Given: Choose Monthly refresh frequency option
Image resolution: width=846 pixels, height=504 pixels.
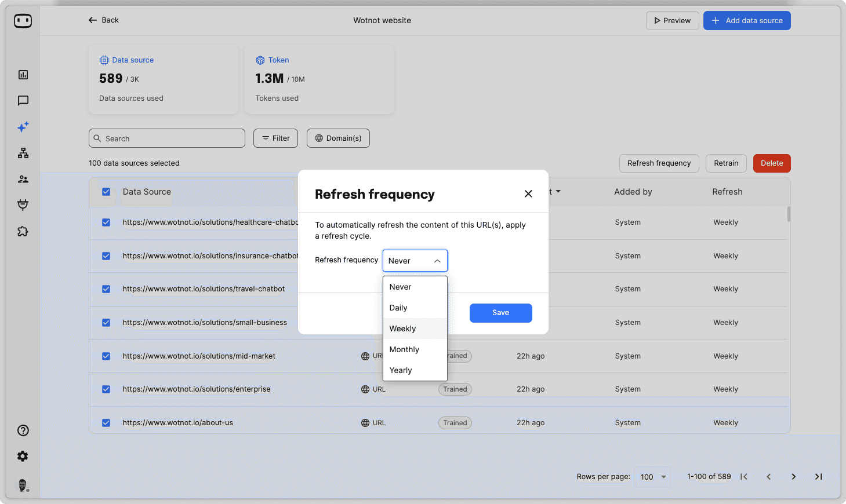Looking at the screenshot, I should click(x=415, y=349).
